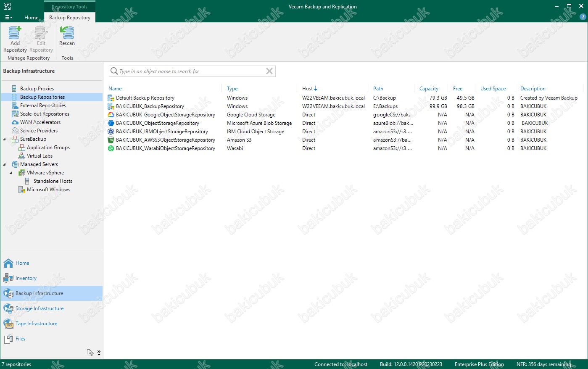Collapse the VMware vSphere node
This screenshot has width=588, height=369.
[11, 173]
